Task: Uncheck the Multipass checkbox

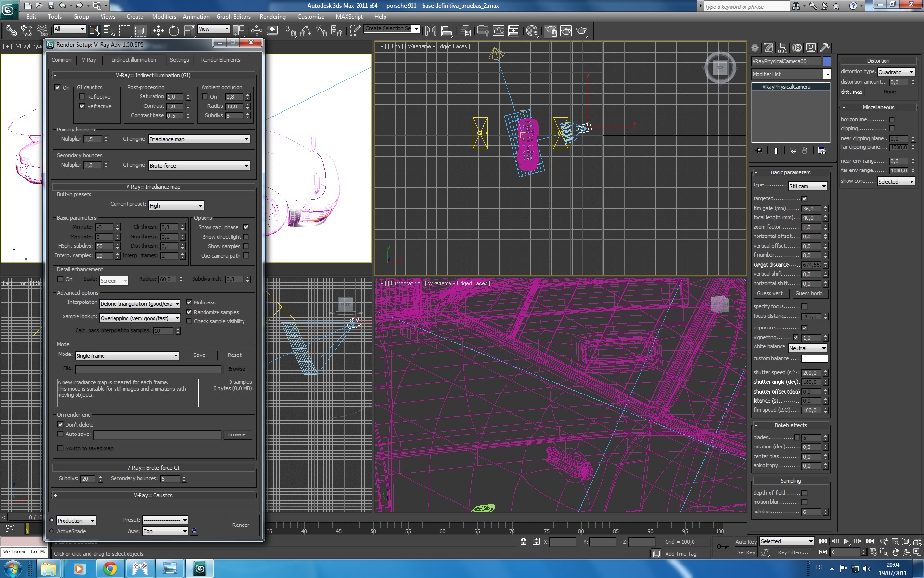Action: (189, 302)
